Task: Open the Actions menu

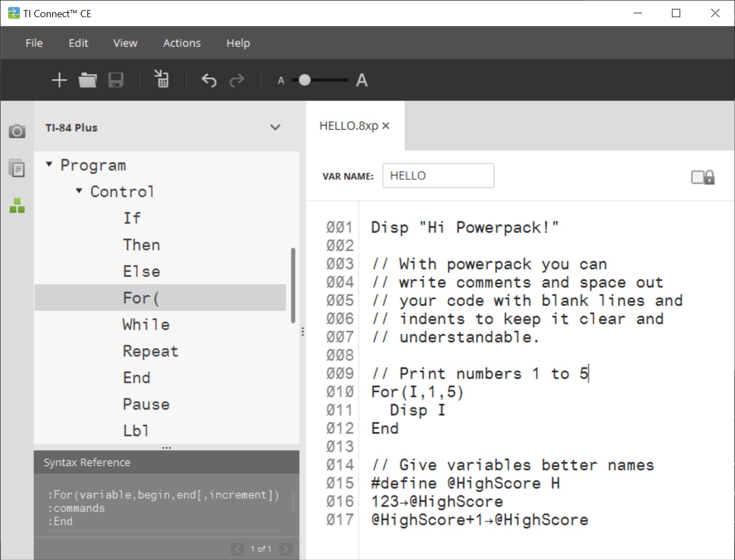Action: coord(182,43)
